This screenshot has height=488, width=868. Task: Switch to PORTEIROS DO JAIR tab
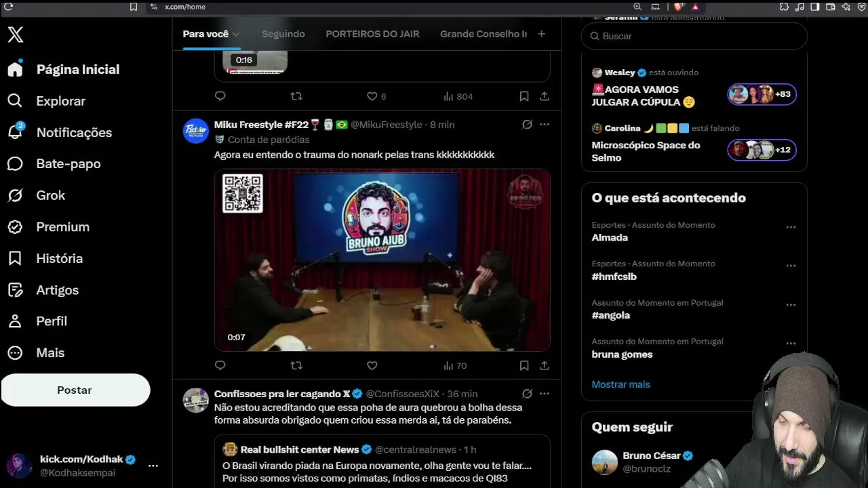click(x=372, y=34)
